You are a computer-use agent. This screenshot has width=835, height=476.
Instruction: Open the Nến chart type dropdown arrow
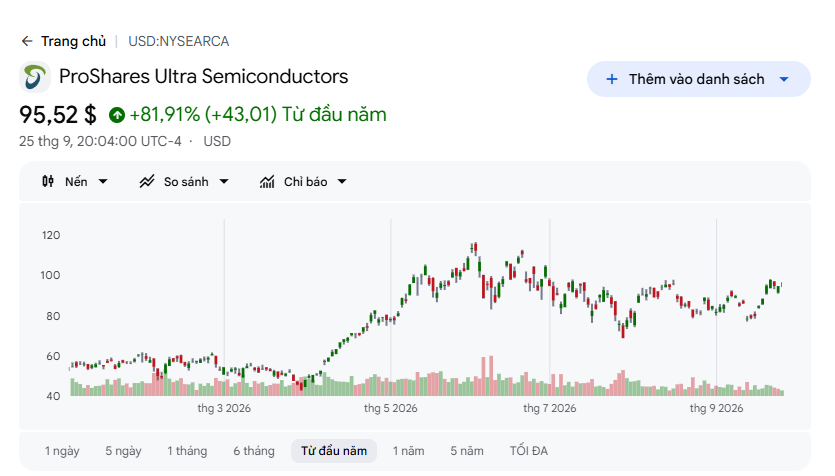[103, 182]
